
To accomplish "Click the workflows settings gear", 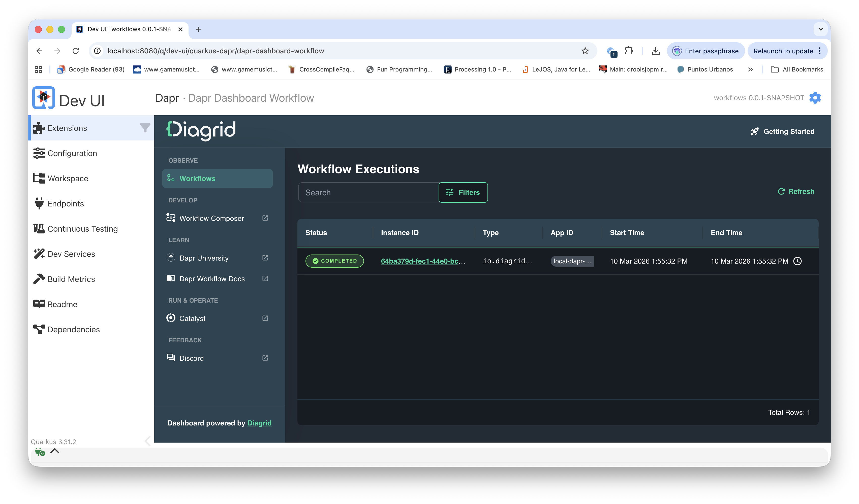I will 815,98.
